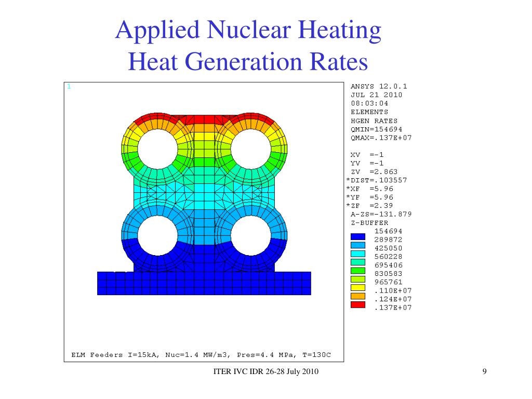Click the legend value '425050'
The image size is (532, 399).
tap(388, 248)
